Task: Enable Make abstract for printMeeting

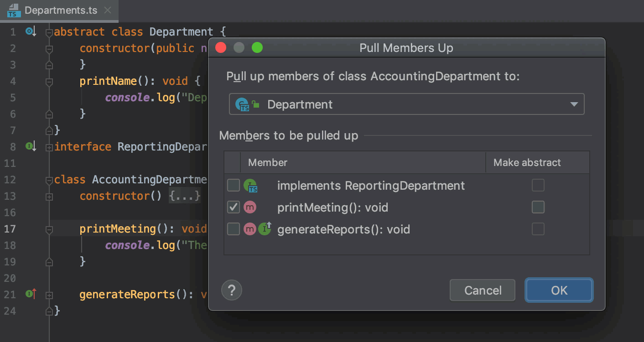Action: pyautogui.click(x=538, y=207)
